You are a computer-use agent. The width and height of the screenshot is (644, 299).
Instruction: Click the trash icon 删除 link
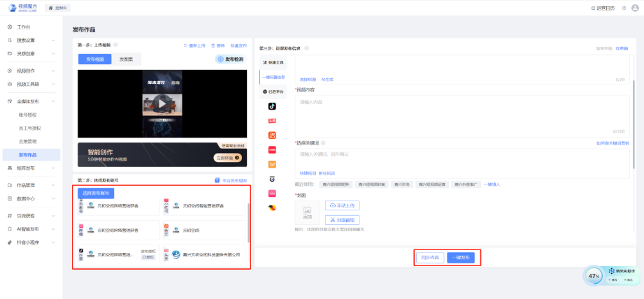point(218,45)
